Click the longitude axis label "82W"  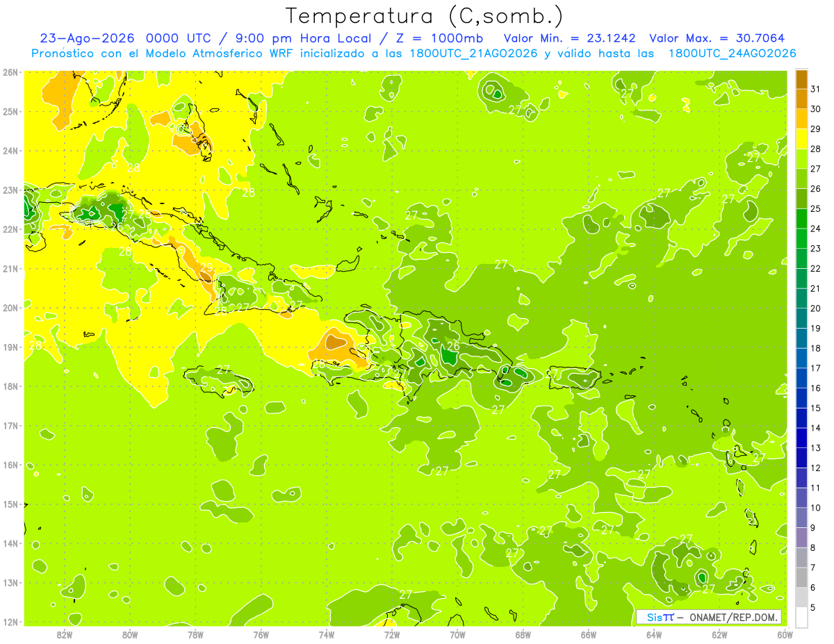coord(65,635)
